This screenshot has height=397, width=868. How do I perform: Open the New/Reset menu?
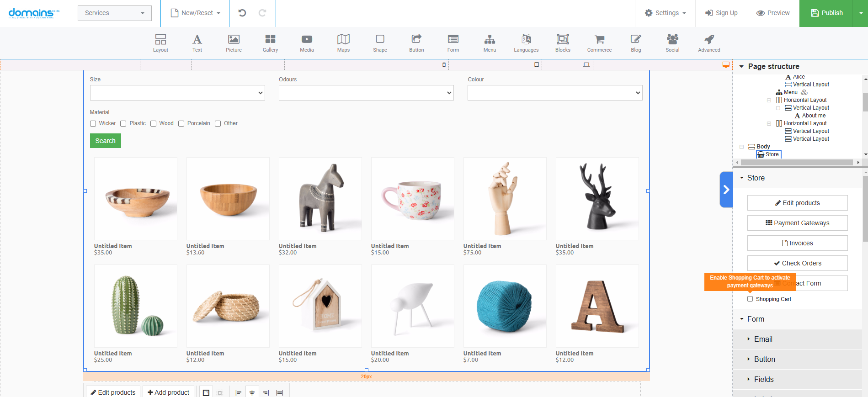coord(195,13)
